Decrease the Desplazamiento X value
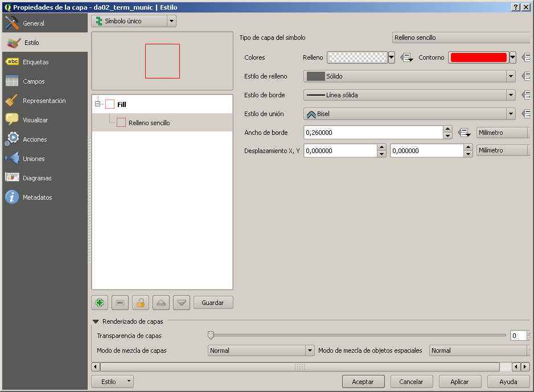 pyautogui.click(x=382, y=154)
